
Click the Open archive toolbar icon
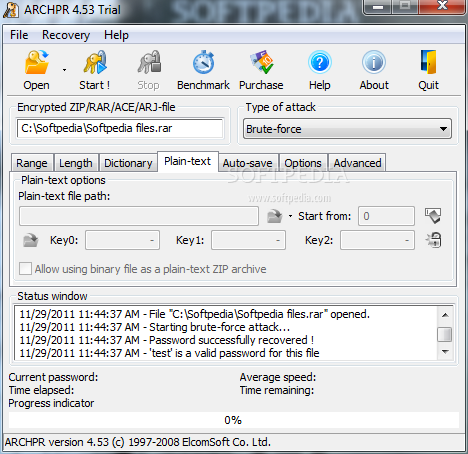pos(36,63)
